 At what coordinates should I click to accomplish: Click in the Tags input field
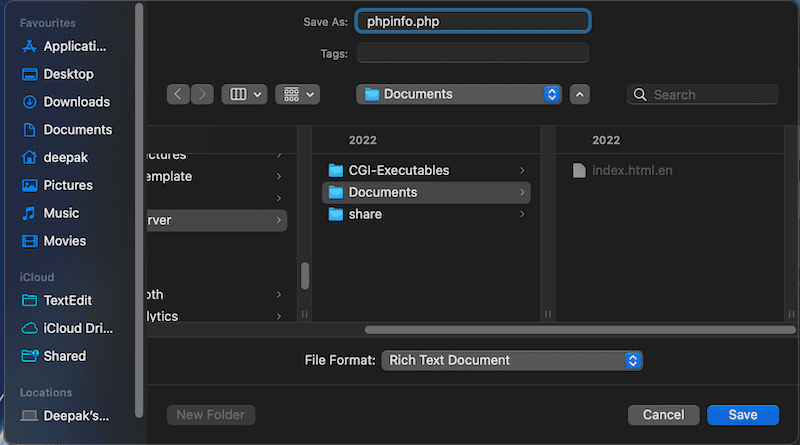[473, 53]
